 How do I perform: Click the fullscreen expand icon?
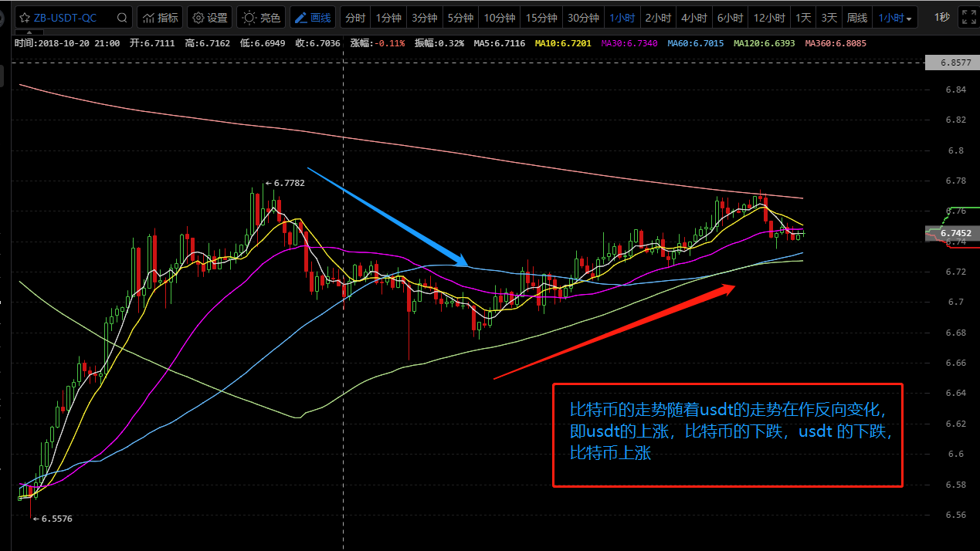pos(968,17)
